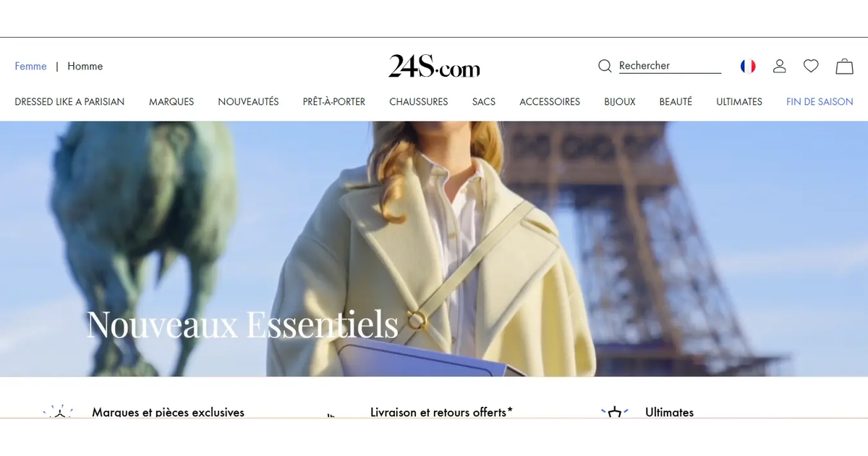The image size is (868, 456).
Task: Open the shopping bag icon
Action: click(x=844, y=66)
